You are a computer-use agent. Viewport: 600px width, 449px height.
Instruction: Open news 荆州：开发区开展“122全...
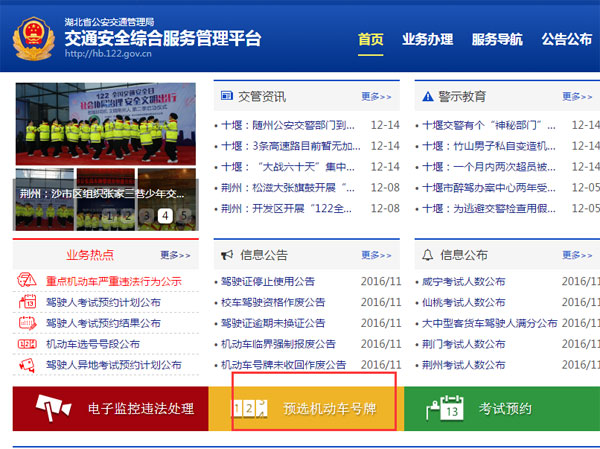(x=286, y=209)
